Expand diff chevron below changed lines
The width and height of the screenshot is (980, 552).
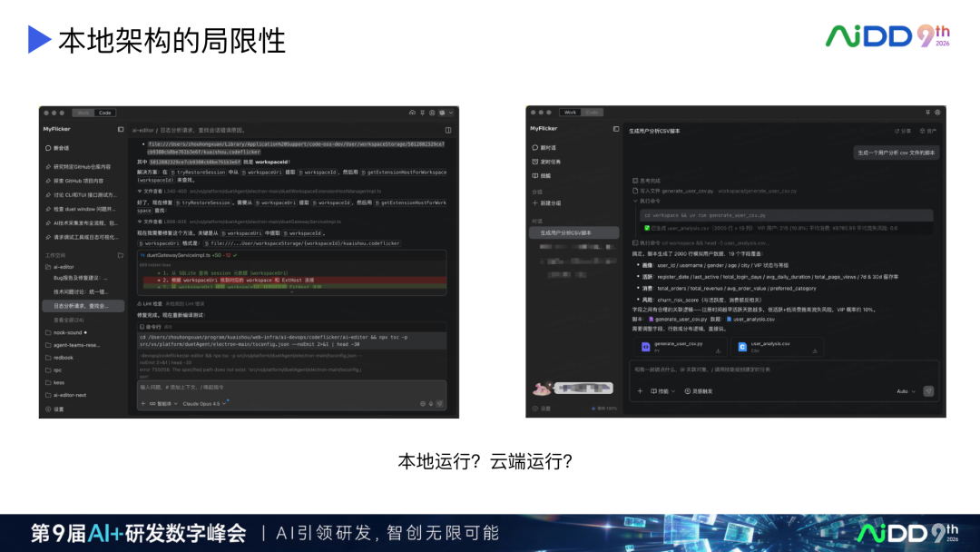click(x=292, y=291)
